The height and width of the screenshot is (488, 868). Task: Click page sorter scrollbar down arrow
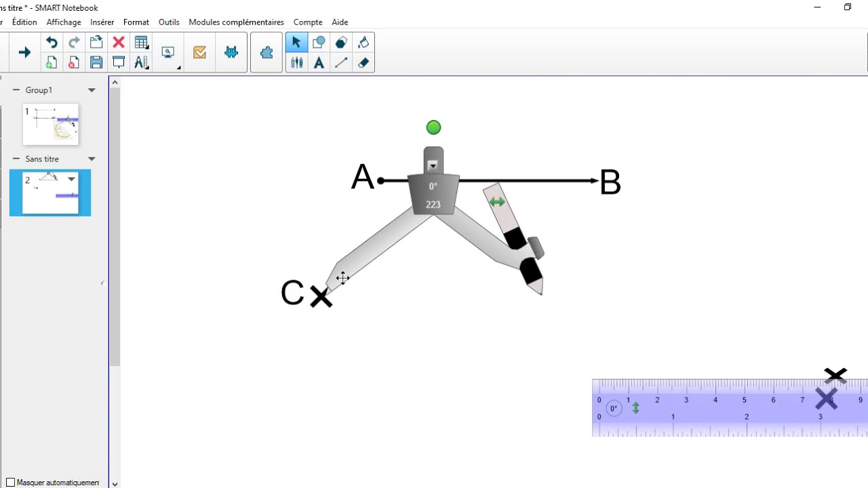click(115, 483)
